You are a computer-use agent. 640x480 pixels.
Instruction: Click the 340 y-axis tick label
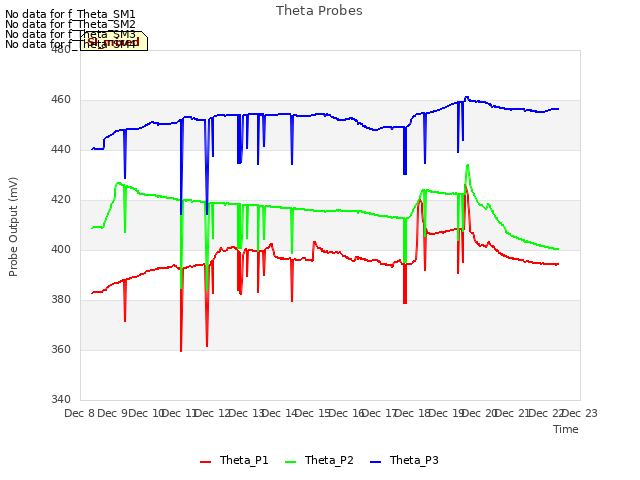[x=61, y=399]
